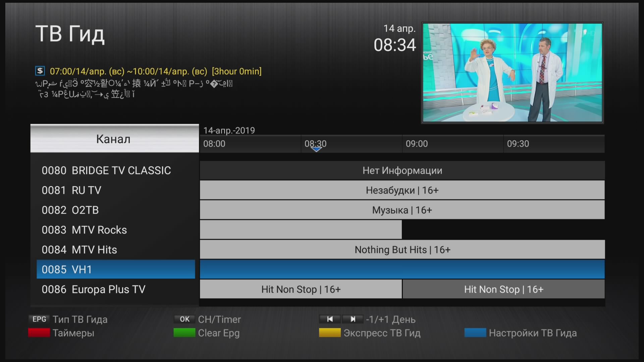The height and width of the screenshot is (362, 644).
Task: Click the Канал column header
Action: (x=115, y=139)
